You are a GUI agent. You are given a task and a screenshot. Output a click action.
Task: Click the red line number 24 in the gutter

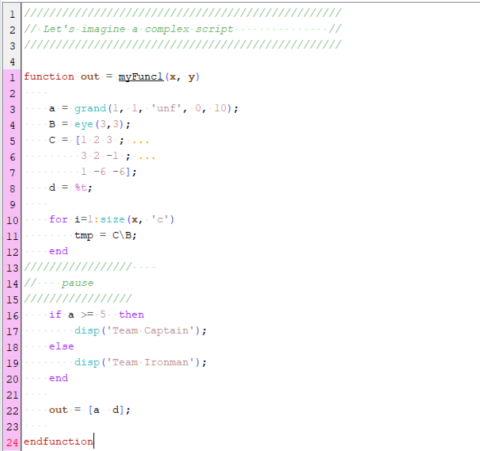pyautogui.click(x=12, y=443)
